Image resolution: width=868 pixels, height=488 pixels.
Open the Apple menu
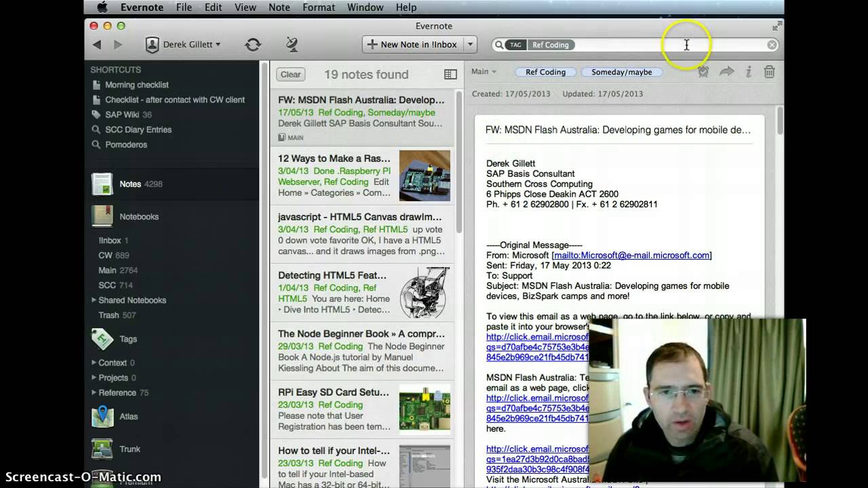[x=102, y=7]
